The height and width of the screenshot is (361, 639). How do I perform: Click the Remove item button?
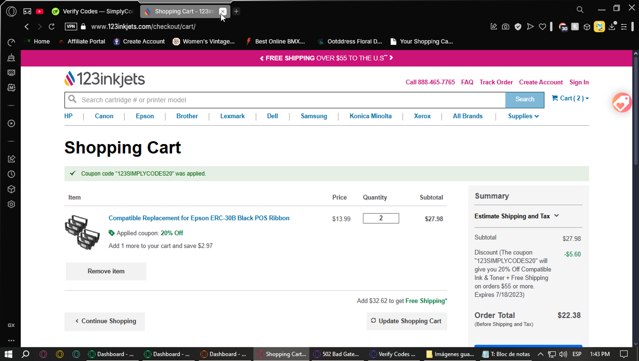pyautogui.click(x=106, y=271)
